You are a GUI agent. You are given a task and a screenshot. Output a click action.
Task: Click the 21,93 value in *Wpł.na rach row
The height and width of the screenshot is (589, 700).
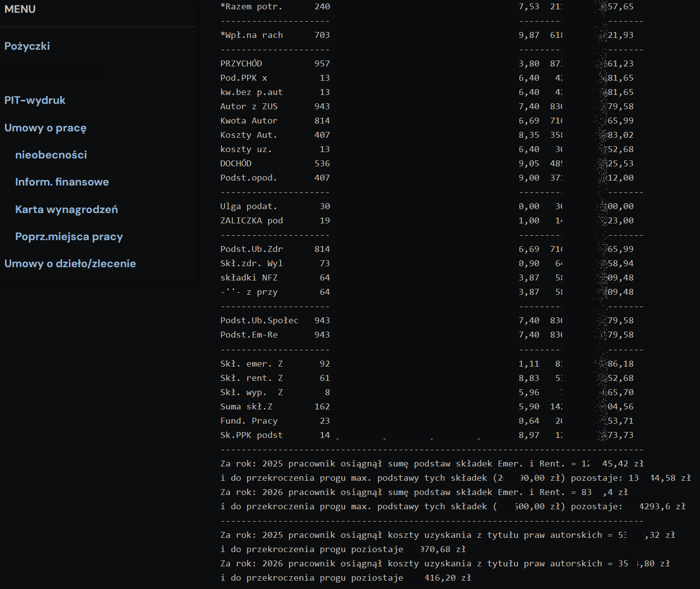click(x=621, y=35)
